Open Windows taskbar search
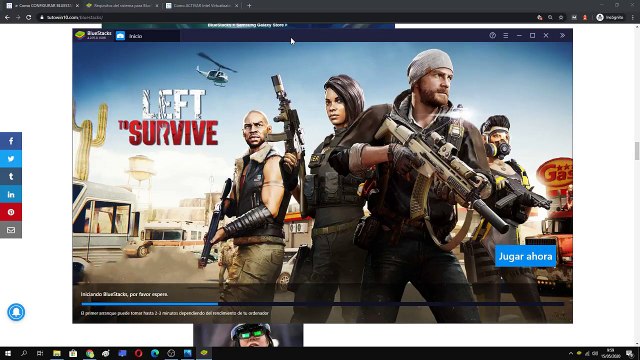 point(24,353)
